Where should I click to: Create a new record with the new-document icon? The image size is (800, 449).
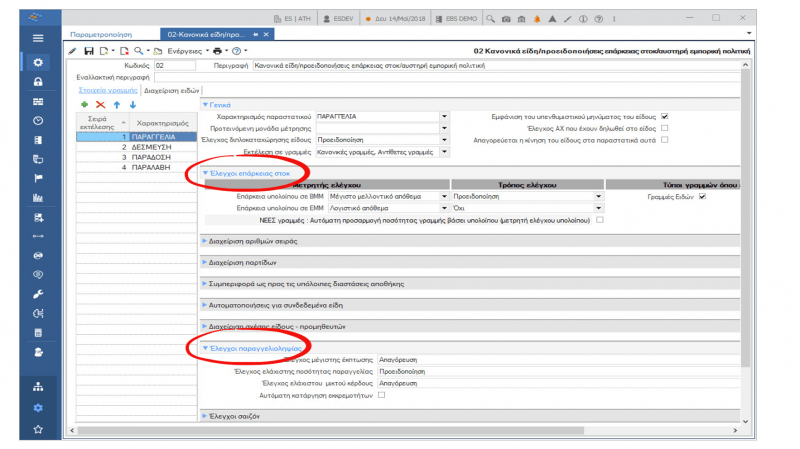tap(104, 51)
